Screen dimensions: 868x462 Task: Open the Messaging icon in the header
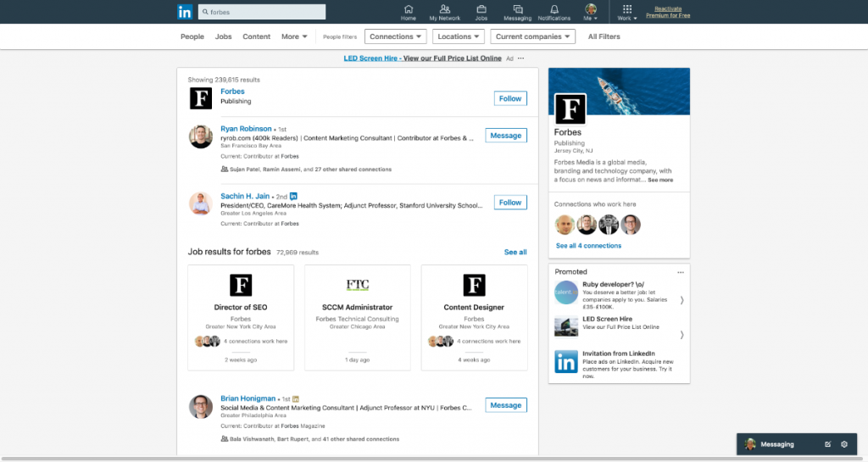518,8
